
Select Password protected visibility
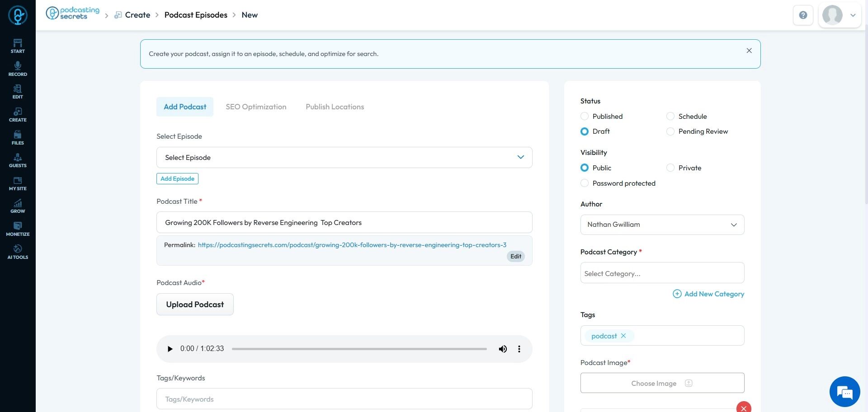coord(585,183)
